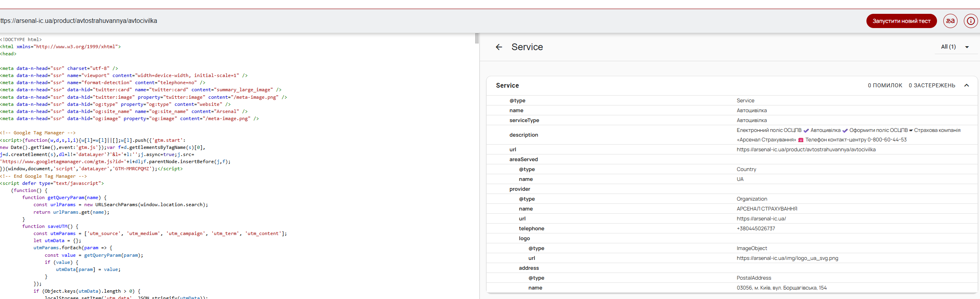Click the 'charset="utf-8"' meta line
The width and height of the screenshot is (980, 299).
click(x=59, y=68)
